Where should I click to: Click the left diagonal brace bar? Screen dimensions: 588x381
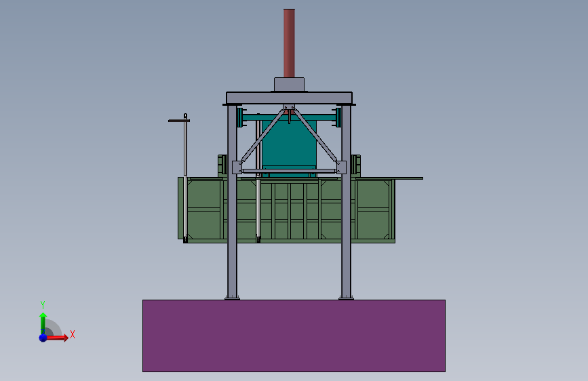pos(263,136)
